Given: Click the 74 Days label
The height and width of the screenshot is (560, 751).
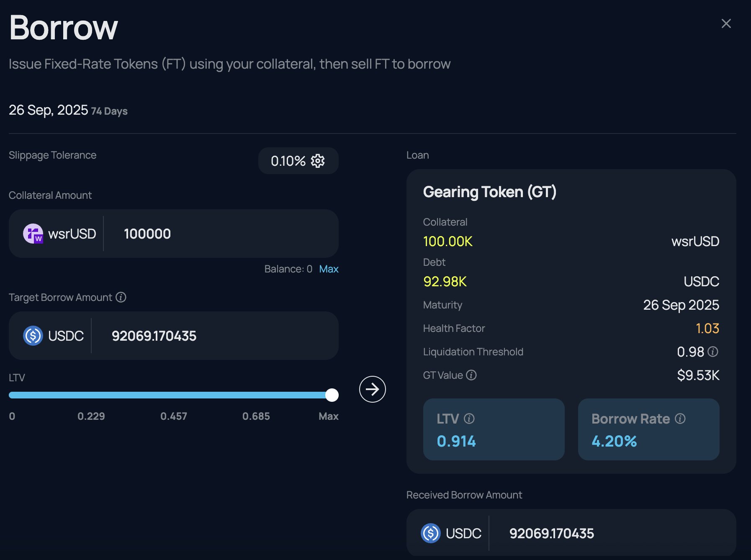Looking at the screenshot, I should (109, 111).
